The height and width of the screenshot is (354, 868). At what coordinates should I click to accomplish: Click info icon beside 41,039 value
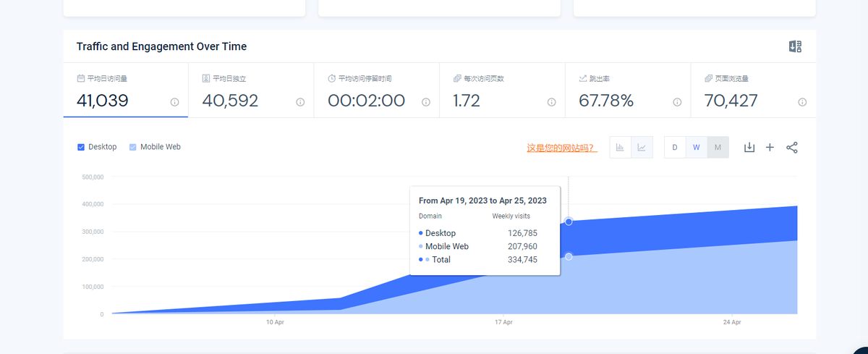pos(174,102)
